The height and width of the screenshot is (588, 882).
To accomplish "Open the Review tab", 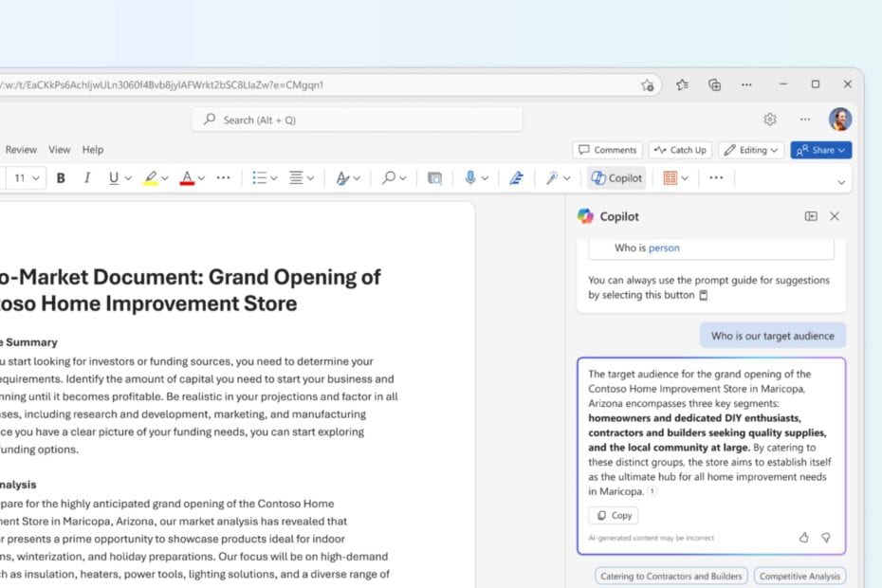I will pyautogui.click(x=21, y=150).
